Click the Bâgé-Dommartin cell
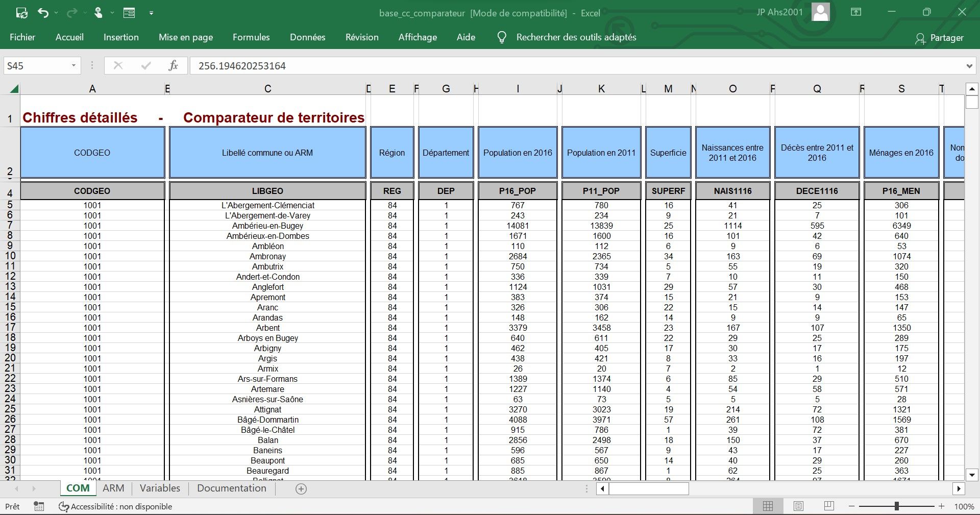The image size is (980, 515). (267, 420)
